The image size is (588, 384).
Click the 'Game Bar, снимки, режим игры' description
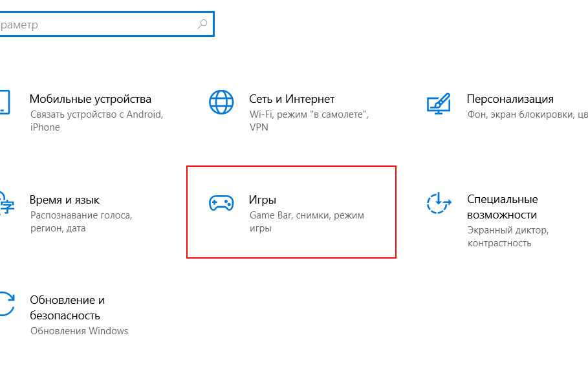pos(307,222)
